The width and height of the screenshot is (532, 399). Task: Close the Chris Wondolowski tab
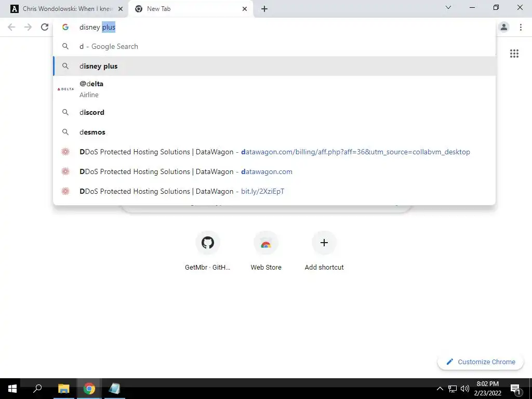pos(121,9)
